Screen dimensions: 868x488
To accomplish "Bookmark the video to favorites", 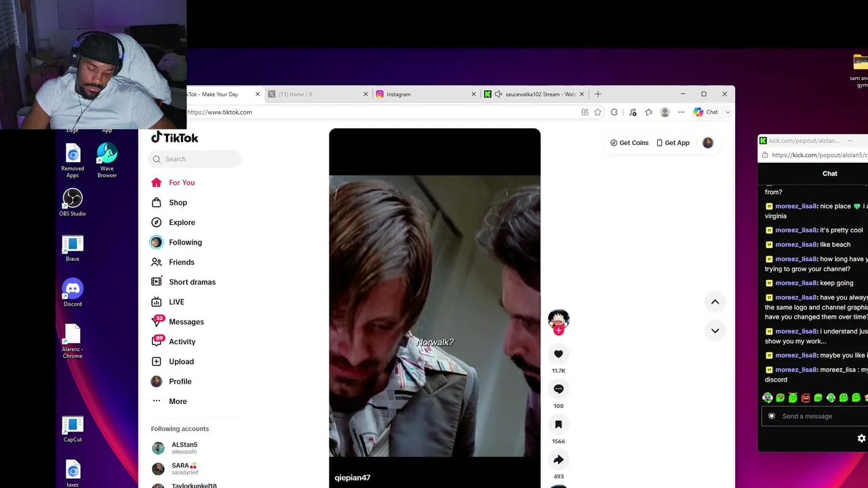I will pyautogui.click(x=558, y=424).
